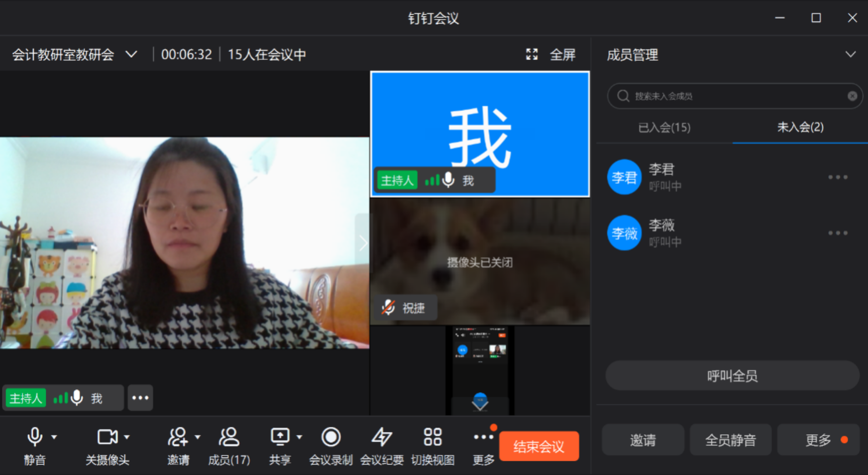868x475 pixels.
Task: Click the mic icon on 我 tile
Action: point(449,180)
